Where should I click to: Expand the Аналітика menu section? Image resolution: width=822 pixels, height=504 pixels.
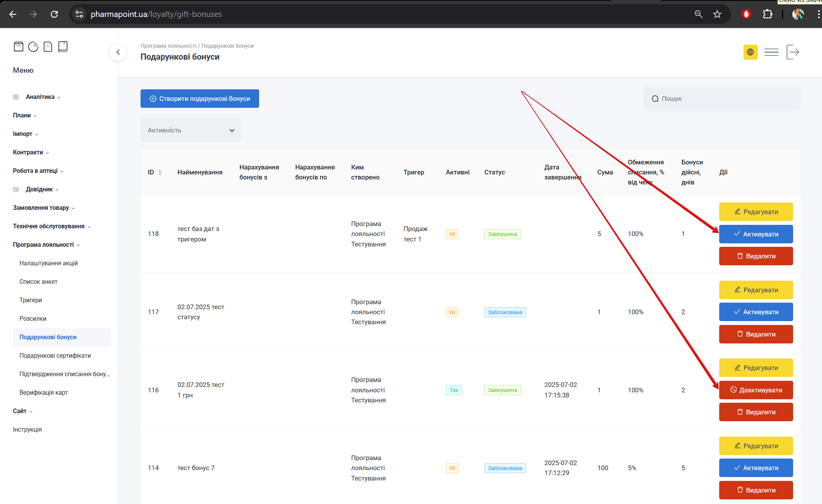(x=40, y=97)
